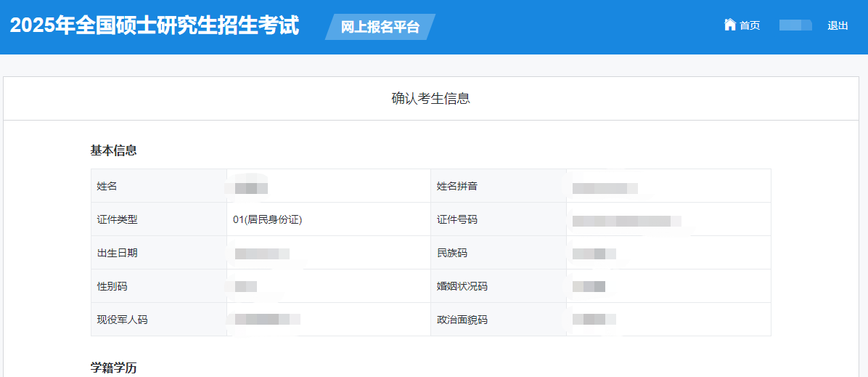Click the home icon in header
Image resolution: width=868 pixels, height=377 pixels.
tap(729, 25)
